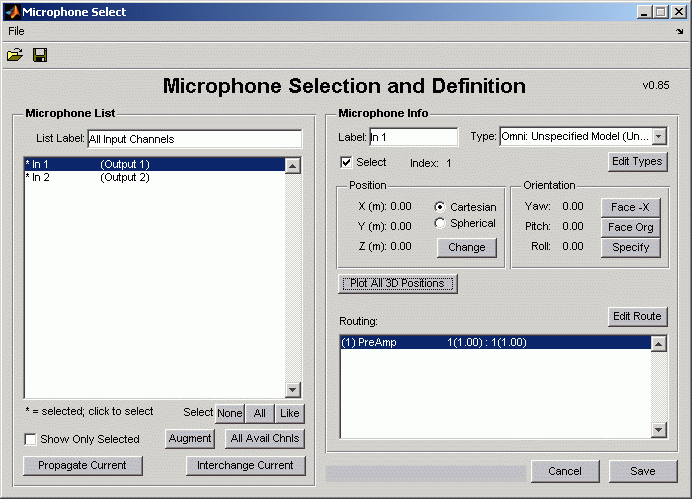Maximize the Microphone Select window
This screenshot has width=692, height=499.
(x=661, y=12)
